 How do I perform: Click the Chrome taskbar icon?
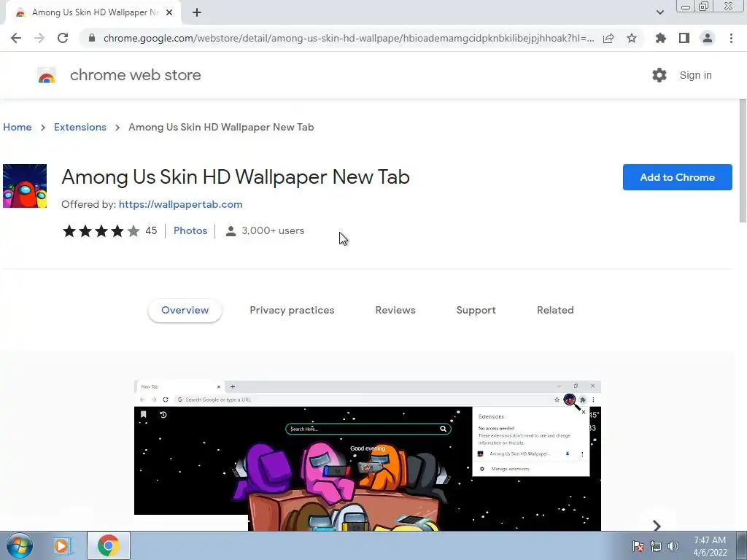[x=109, y=545]
